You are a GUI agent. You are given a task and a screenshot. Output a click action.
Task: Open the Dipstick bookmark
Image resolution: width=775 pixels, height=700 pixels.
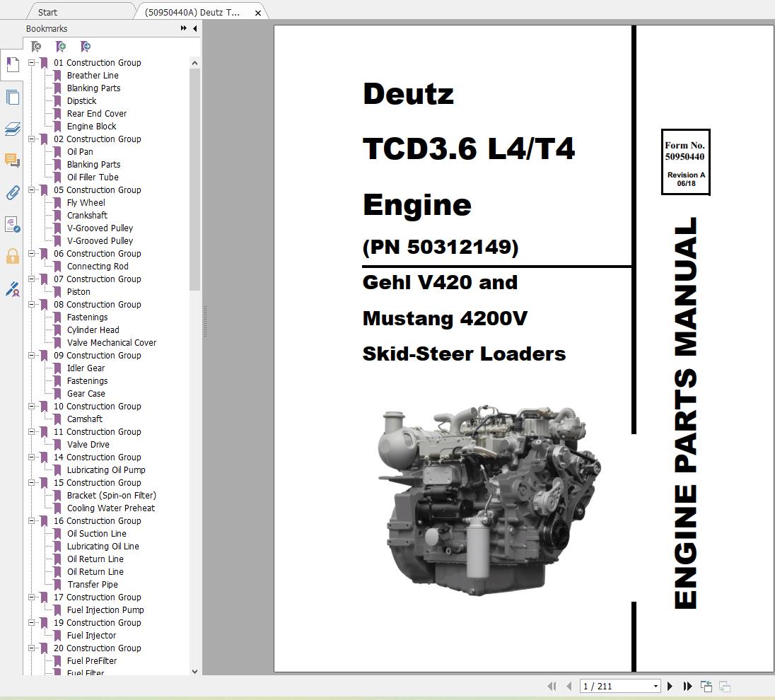[x=81, y=101]
